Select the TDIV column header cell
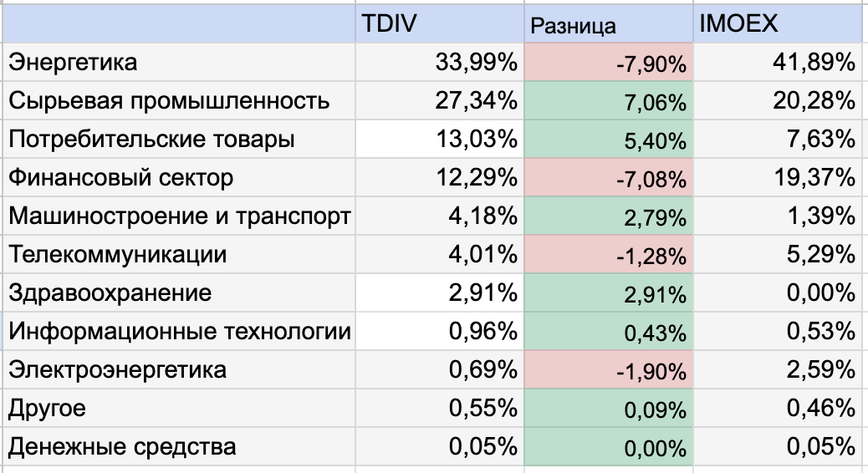Viewport: 868px width, 473px height. click(x=440, y=23)
